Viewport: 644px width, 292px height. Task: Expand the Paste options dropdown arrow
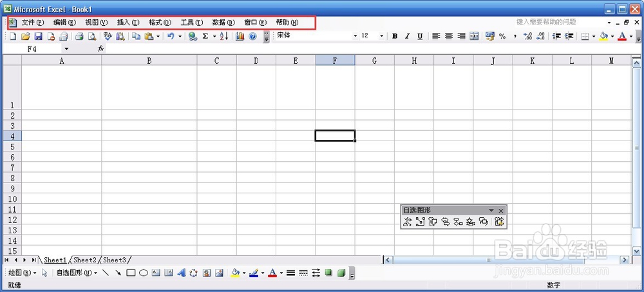(x=158, y=37)
